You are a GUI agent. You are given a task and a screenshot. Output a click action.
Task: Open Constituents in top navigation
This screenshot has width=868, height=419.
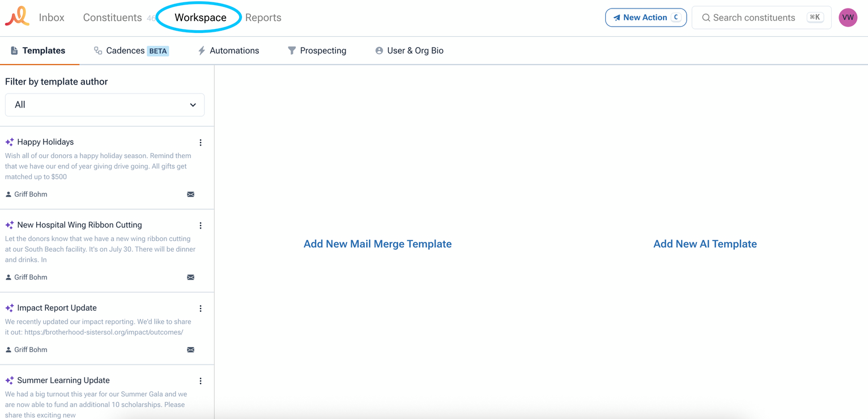(112, 18)
